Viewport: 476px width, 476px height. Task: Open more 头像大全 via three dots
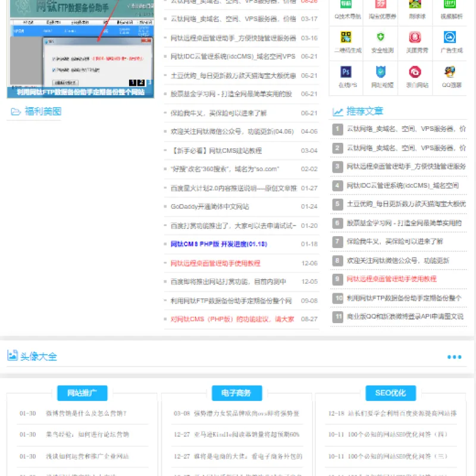[455, 357]
